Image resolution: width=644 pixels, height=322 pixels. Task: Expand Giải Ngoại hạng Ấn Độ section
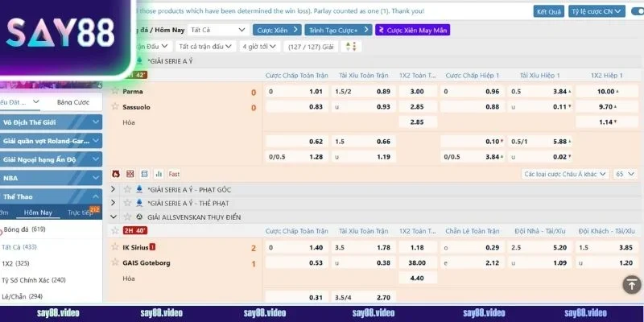51,159
